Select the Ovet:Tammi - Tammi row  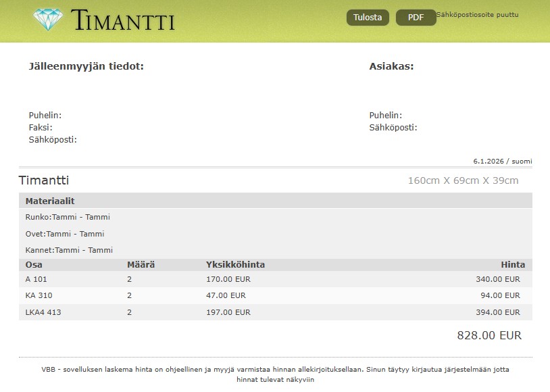point(65,234)
